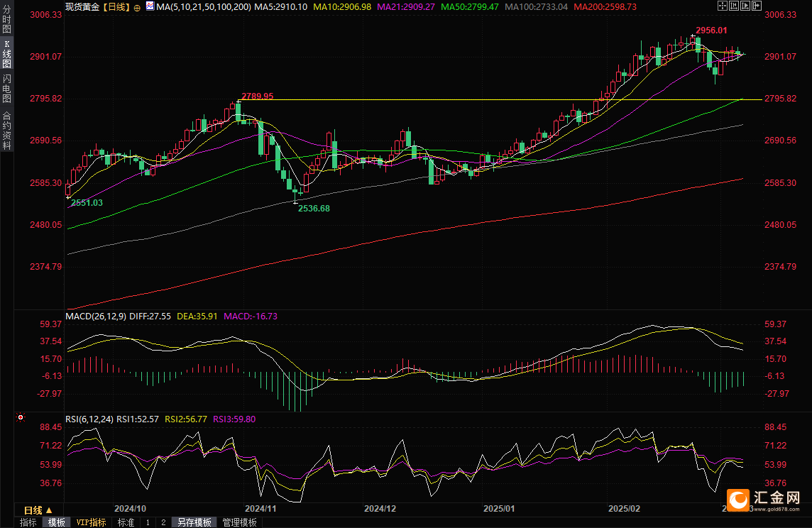
Task: Select the 指标 bottom tab
Action: pyautogui.click(x=28, y=522)
